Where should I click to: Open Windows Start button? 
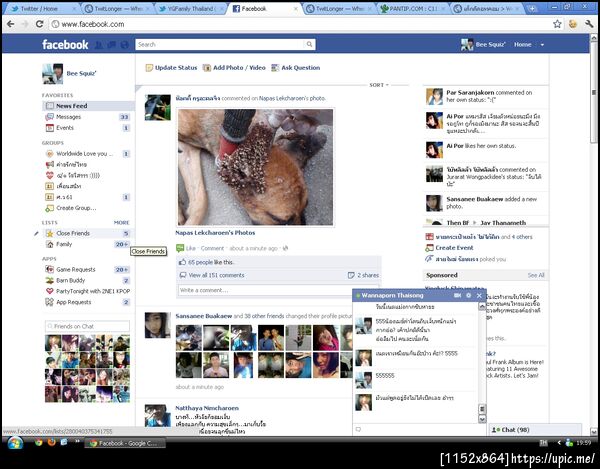point(15,443)
